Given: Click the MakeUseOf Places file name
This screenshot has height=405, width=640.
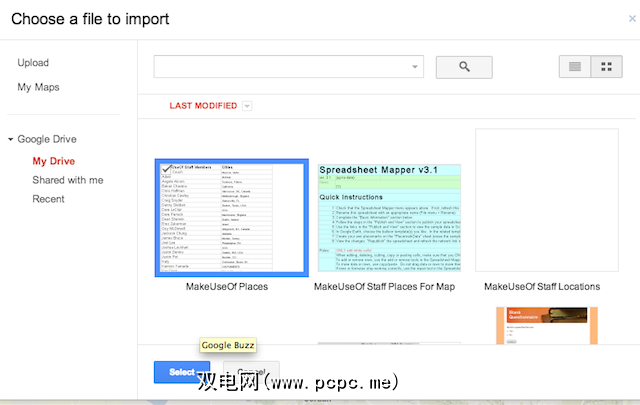Looking at the screenshot, I should pos(227,287).
